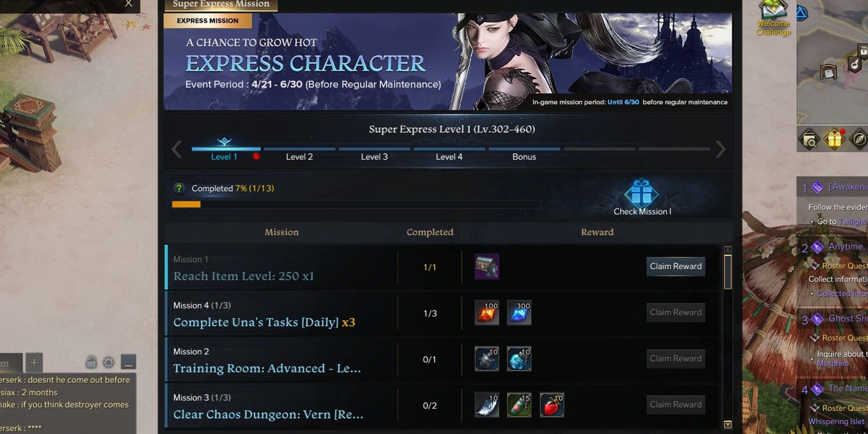This screenshot has width=868, height=434.
Task: Click the treasure chest reward for Mission 1
Action: (x=487, y=266)
